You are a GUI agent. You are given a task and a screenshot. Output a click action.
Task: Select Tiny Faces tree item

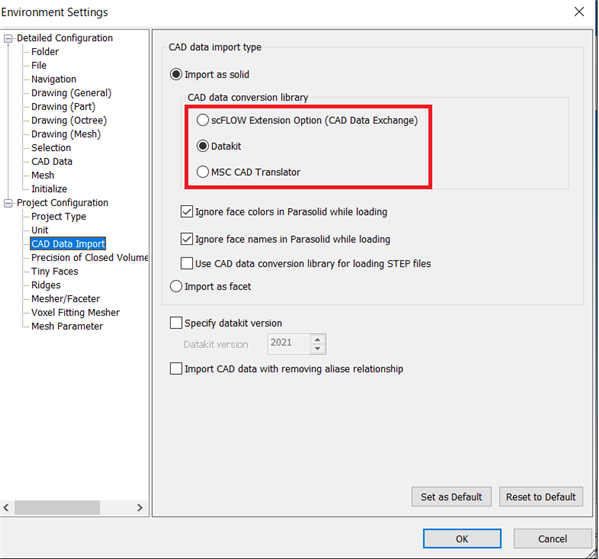(x=55, y=272)
